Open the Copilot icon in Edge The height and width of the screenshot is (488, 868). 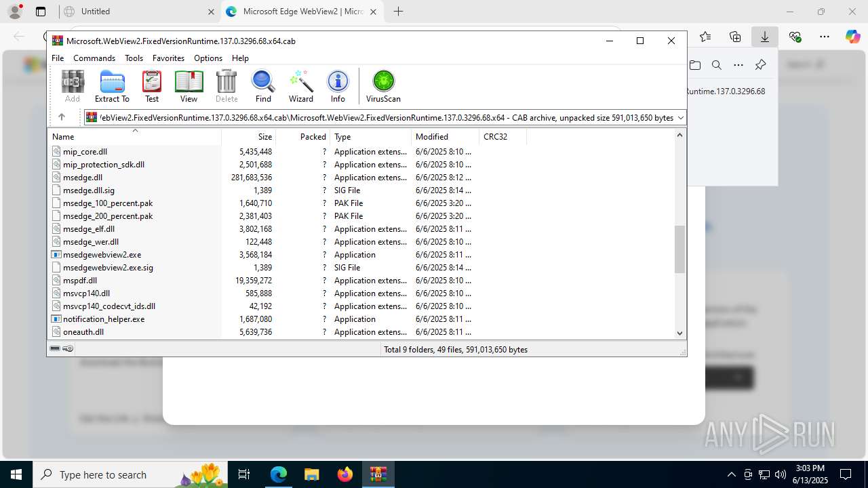[852, 37]
